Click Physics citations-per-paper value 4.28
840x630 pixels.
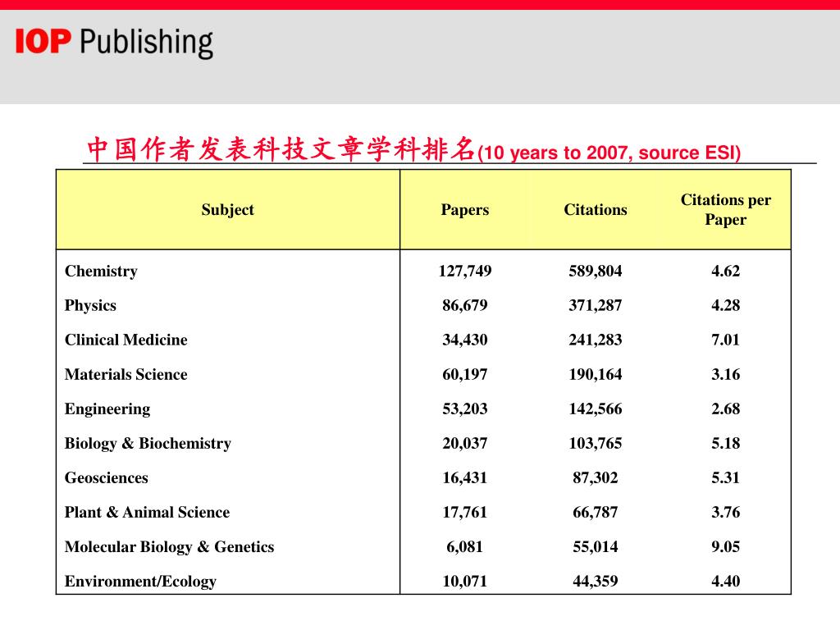(725, 305)
